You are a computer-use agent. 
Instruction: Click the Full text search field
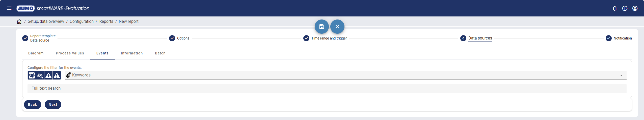click(x=327, y=88)
